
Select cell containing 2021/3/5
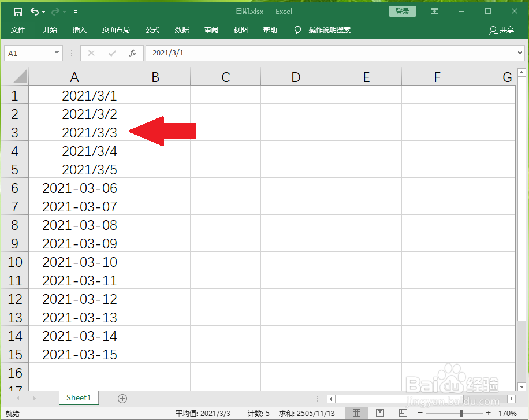(x=74, y=169)
